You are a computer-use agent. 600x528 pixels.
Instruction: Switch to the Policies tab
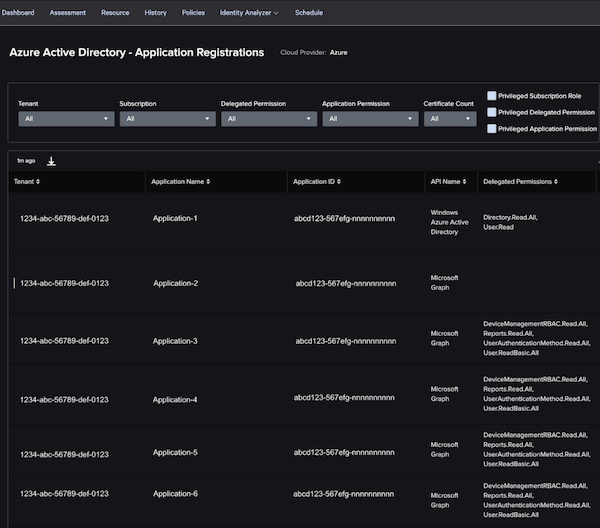[x=193, y=13]
